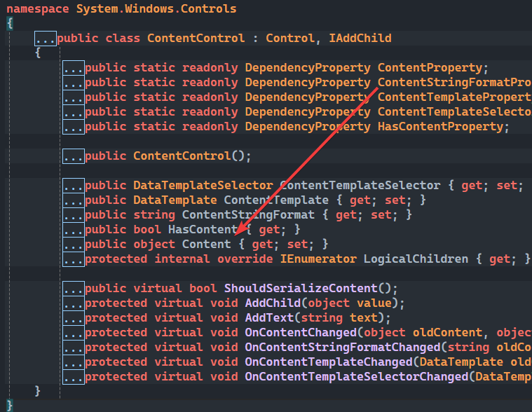Click the ShouldSerializeContent method name
The width and height of the screenshot is (532, 412).
[x=301, y=289]
